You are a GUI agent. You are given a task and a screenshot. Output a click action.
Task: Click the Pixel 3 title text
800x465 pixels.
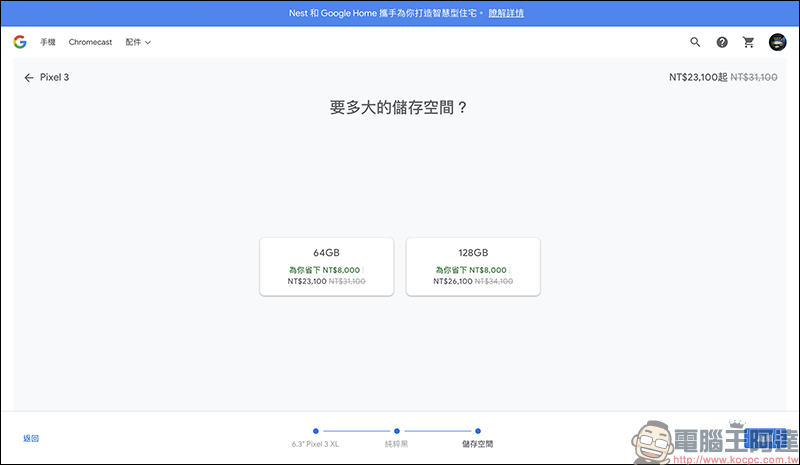pos(55,77)
